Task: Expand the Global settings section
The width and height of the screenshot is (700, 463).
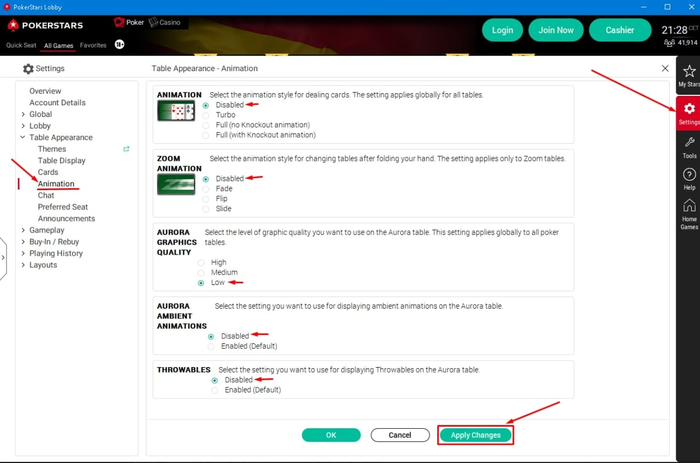Action: tap(23, 114)
